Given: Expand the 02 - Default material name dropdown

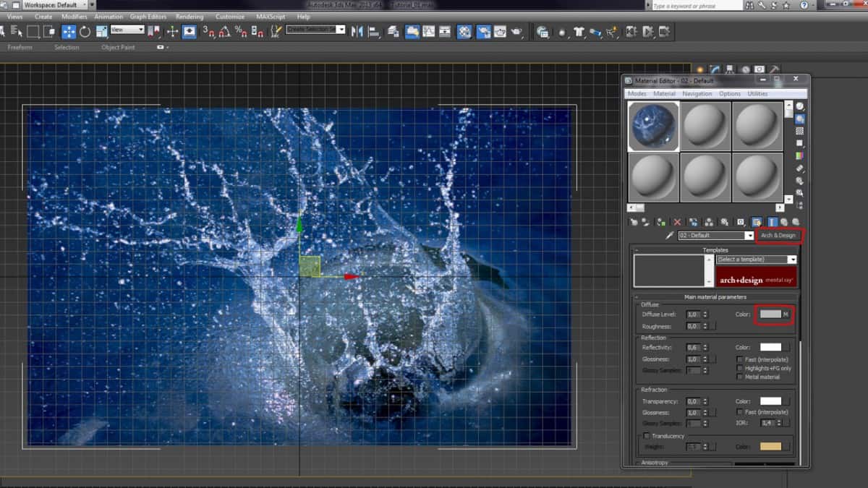Looking at the screenshot, I should 750,236.
